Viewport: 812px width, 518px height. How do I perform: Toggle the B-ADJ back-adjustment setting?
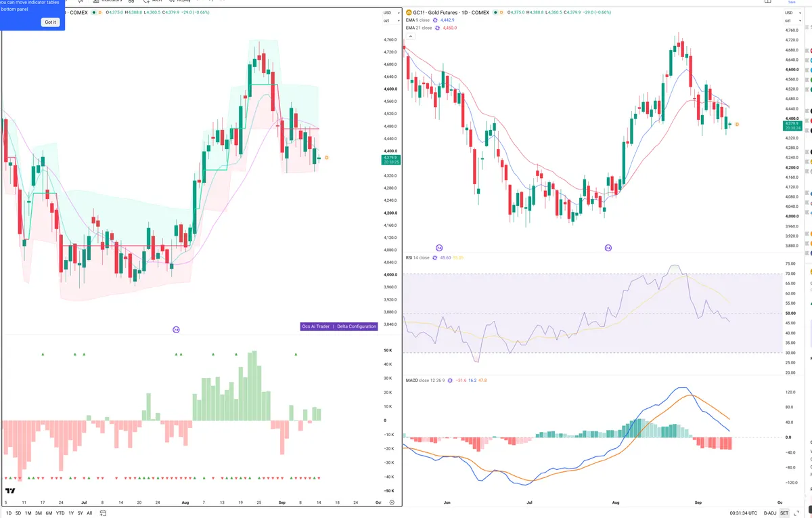[x=769, y=513]
